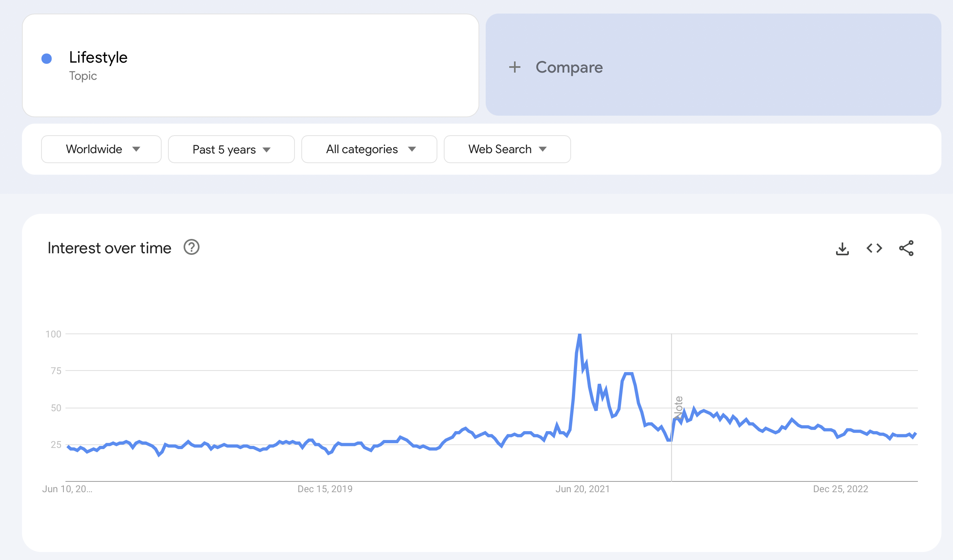This screenshot has width=953, height=560.
Task: Click the Jun 20, 2021 axis label
Action: [583, 489]
